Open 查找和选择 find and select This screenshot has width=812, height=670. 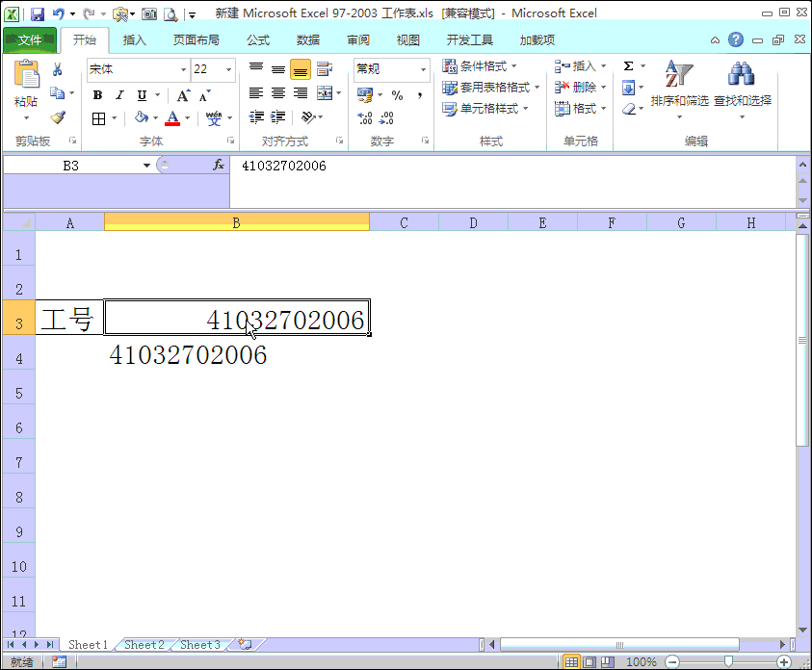pyautogui.click(x=742, y=89)
